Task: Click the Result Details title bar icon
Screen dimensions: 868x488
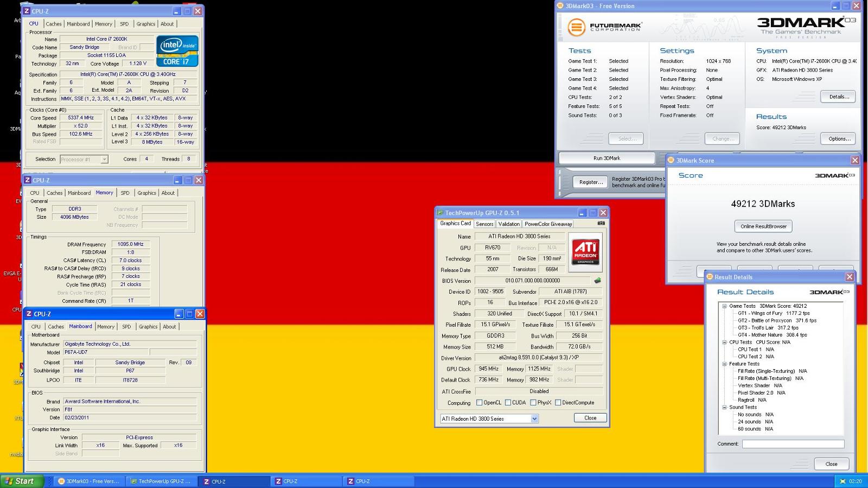Action: click(710, 277)
